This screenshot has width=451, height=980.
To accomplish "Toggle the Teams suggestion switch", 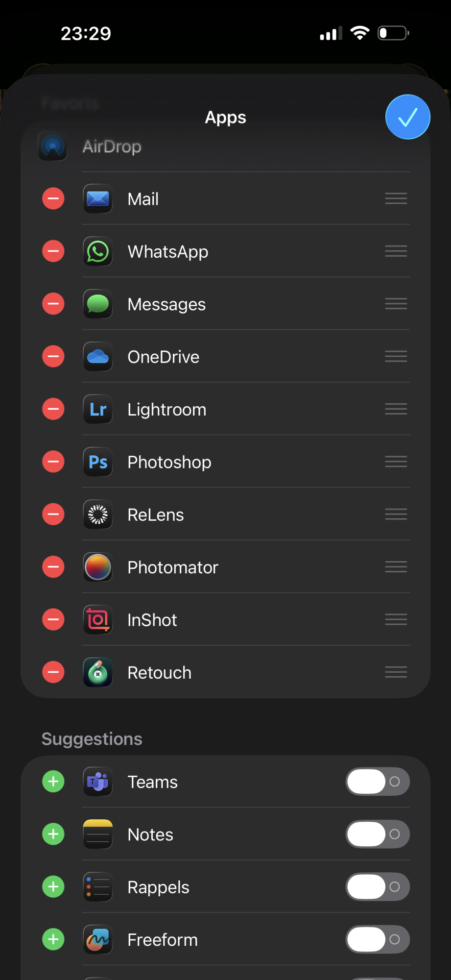I will 378,782.
